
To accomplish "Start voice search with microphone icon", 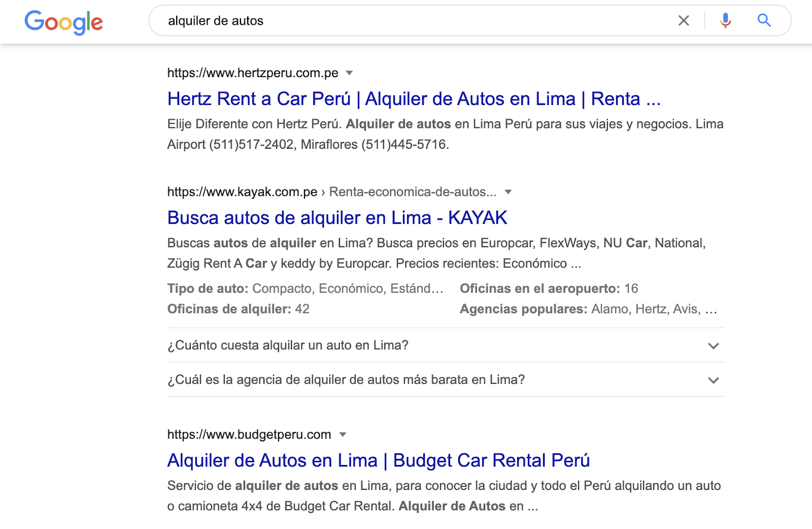I will 726,21.
